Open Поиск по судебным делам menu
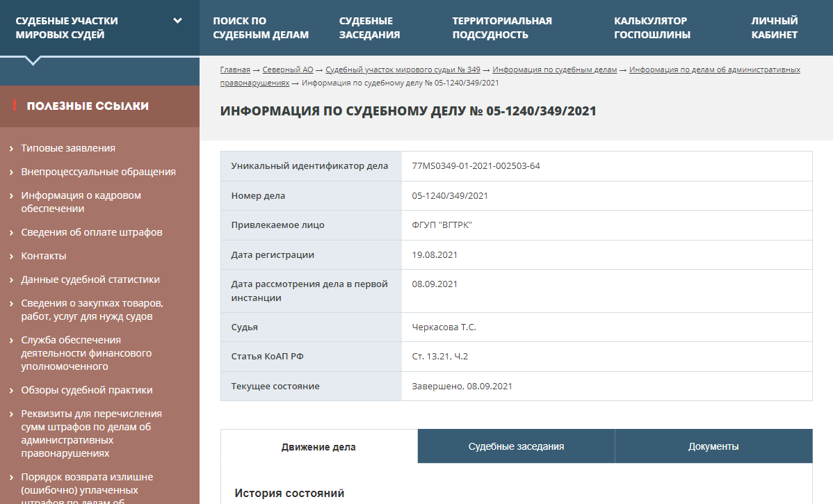Image resolution: width=833 pixels, height=504 pixels. coord(261,28)
